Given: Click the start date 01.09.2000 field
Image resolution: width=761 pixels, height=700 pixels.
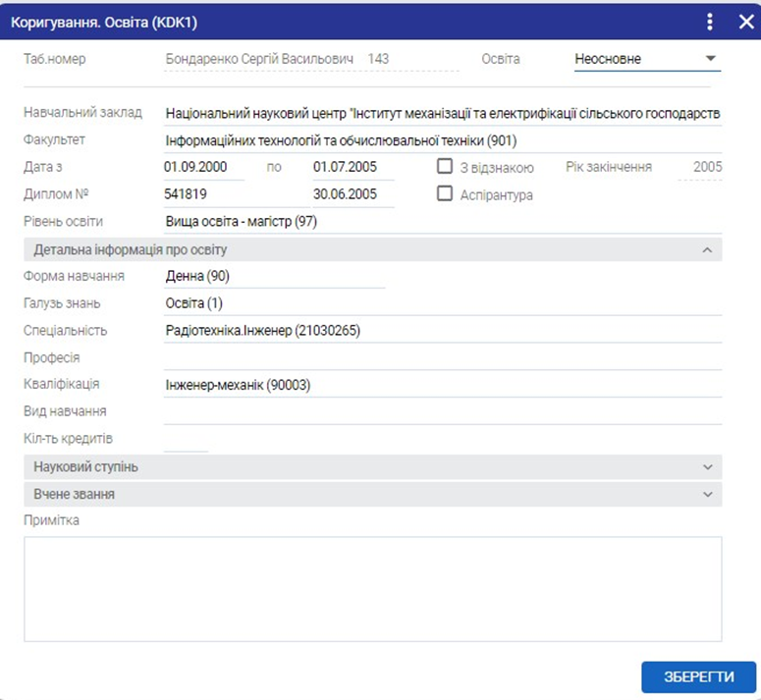Looking at the screenshot, I should (203, 168).
